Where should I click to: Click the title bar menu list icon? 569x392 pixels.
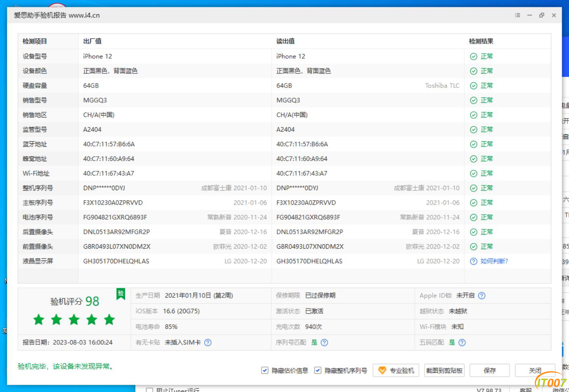517,15
